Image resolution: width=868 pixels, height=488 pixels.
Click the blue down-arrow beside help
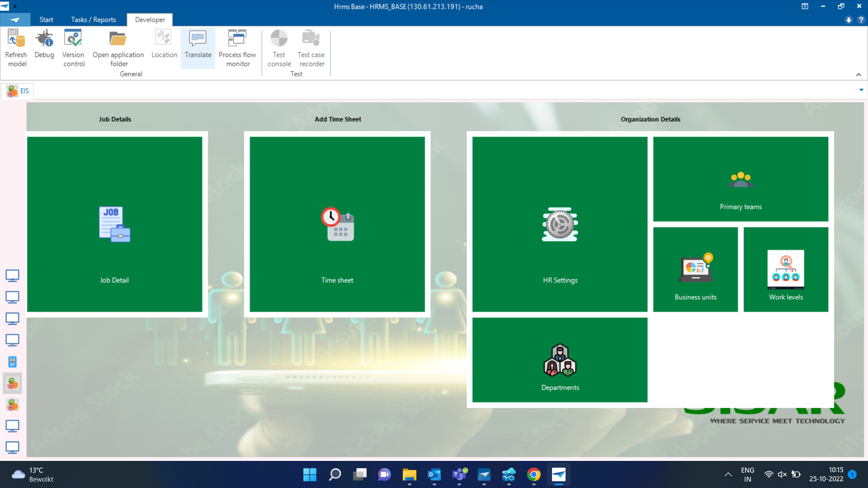tap(849, 20)
